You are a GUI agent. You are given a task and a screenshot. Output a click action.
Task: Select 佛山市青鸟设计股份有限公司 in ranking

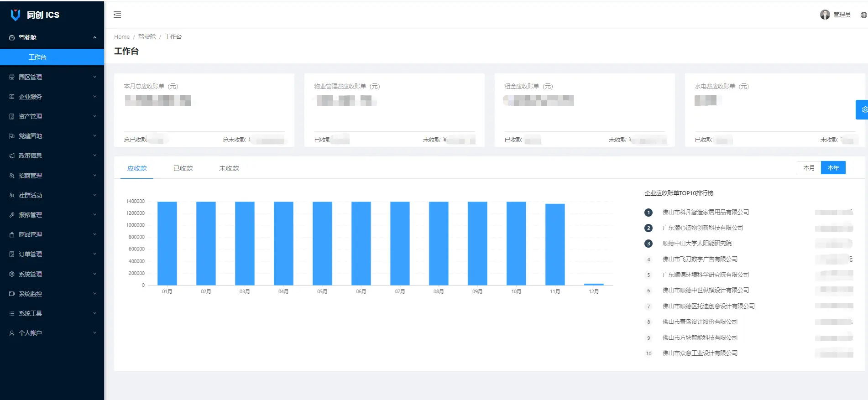pyautogui.click(x=700, y=322)
